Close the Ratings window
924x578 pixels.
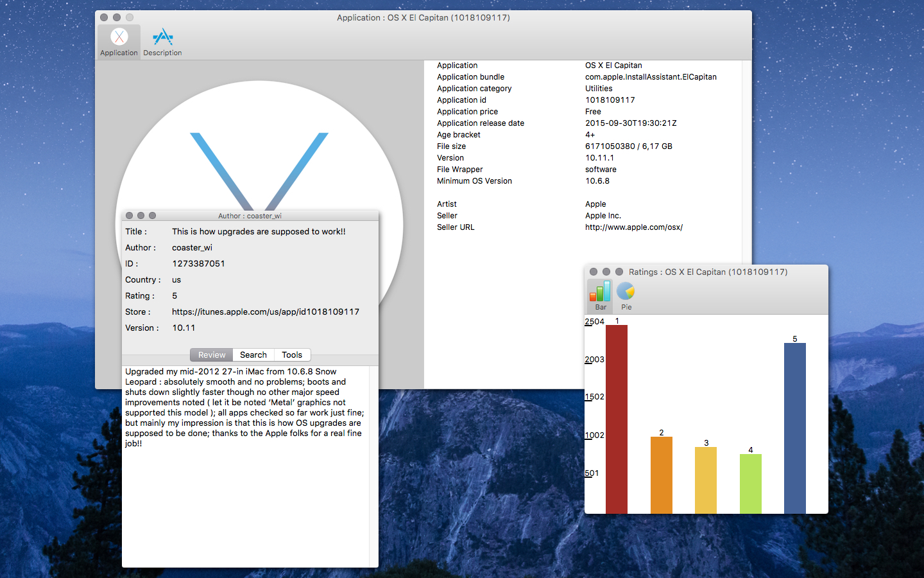tap(594, 272)
